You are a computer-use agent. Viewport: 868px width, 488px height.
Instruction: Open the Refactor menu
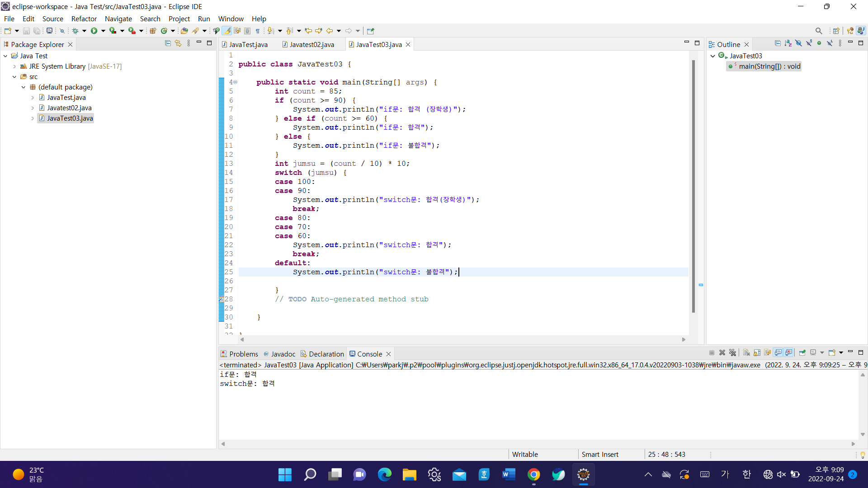coord(84,19)
